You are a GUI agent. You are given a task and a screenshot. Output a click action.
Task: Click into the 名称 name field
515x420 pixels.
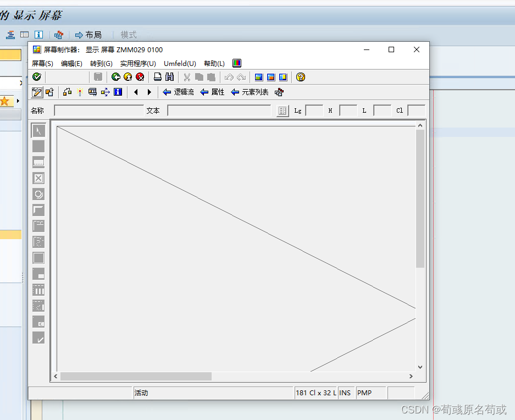point(99,110)
